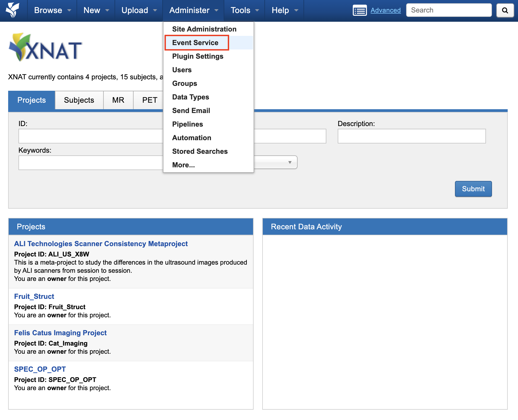518x420 pixels.
Task: Select Event Service from Administer menu
Action: [195, 43]
